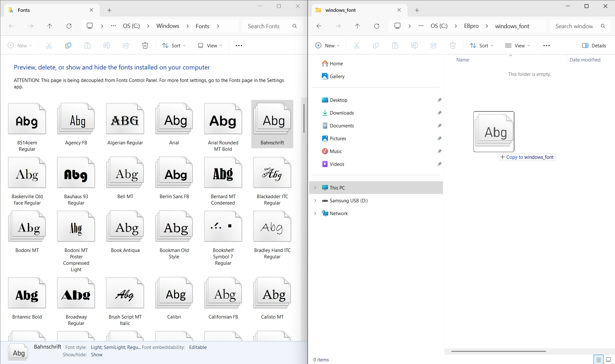Screen dimensions: 615x364
Task: Toggle Details pane button
Action: click(594, 45)
